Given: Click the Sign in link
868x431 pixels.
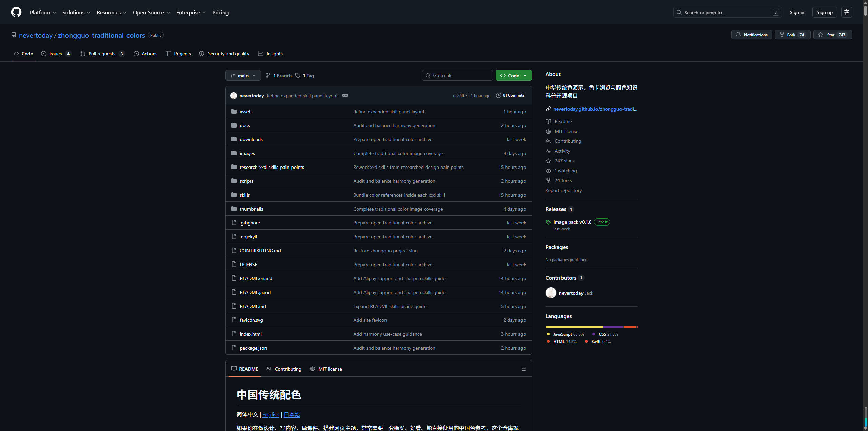Looking at the screenshot, I should pyautogui.click(x=797, y=12).
